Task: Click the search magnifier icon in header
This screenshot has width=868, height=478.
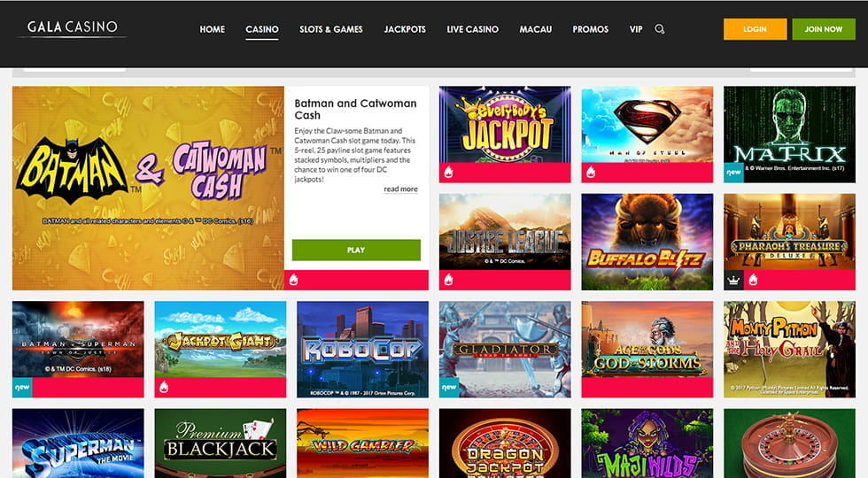Action: (659, 29)
